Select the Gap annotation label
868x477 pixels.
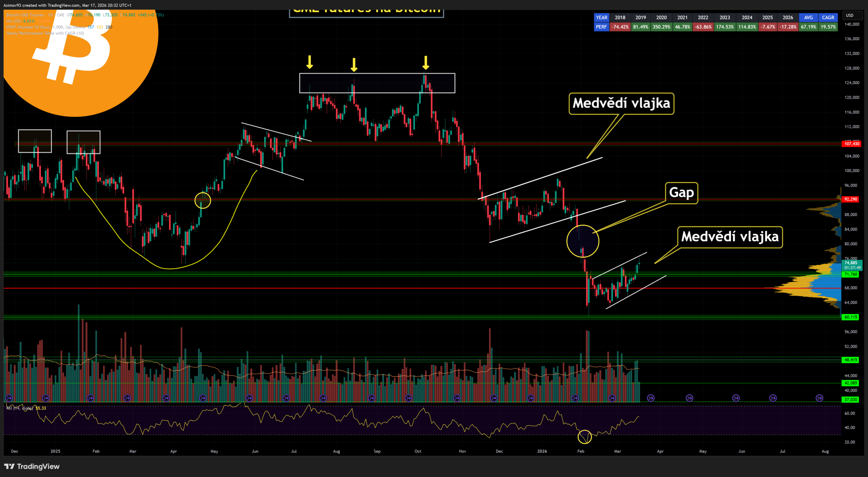[682, 193]
